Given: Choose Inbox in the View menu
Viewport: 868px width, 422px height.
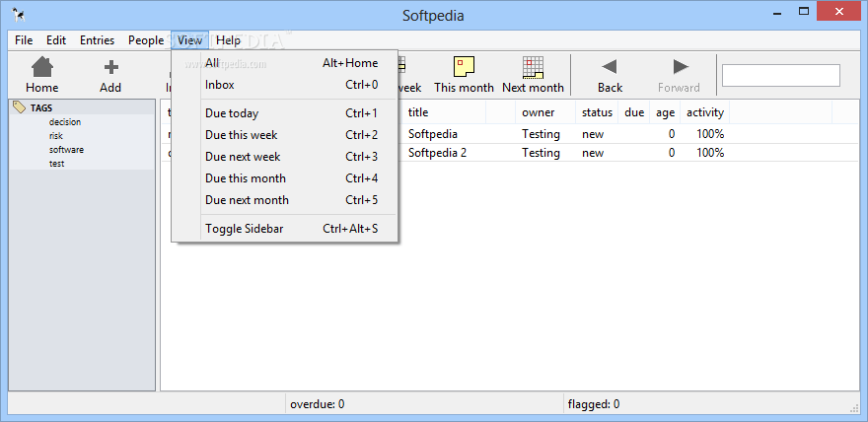Looking at the screenshot, I should click(x=284, y=85).
